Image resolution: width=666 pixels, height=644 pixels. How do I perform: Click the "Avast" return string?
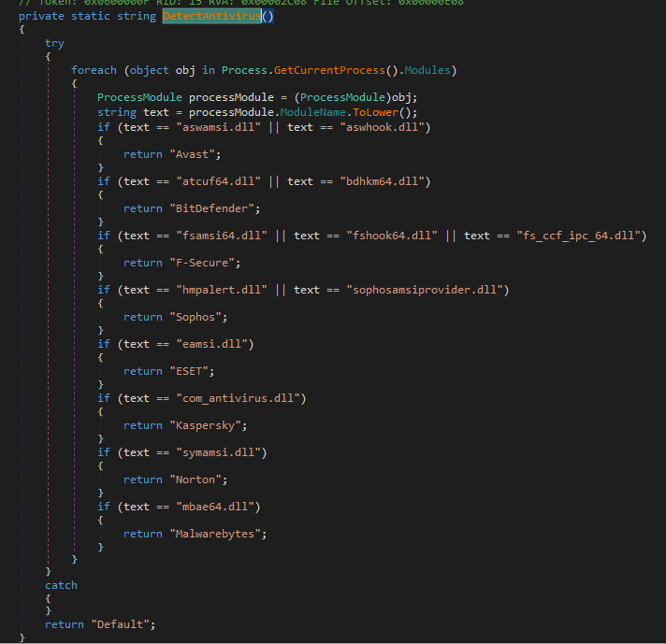pyautogui.click(x=194, y=153)
